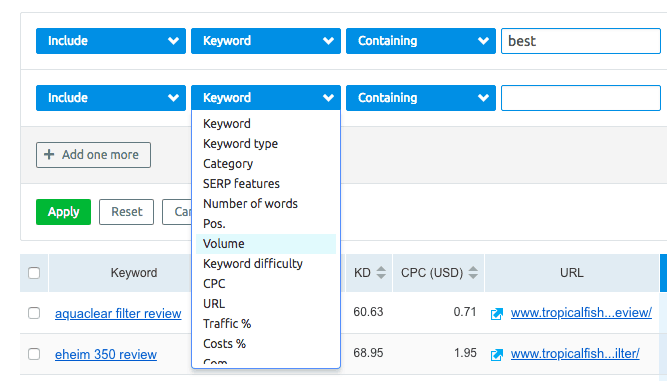Check the 'aquaclear filter review' row checkbox
This screenshot has height=381, width=667.
[34, 313]
